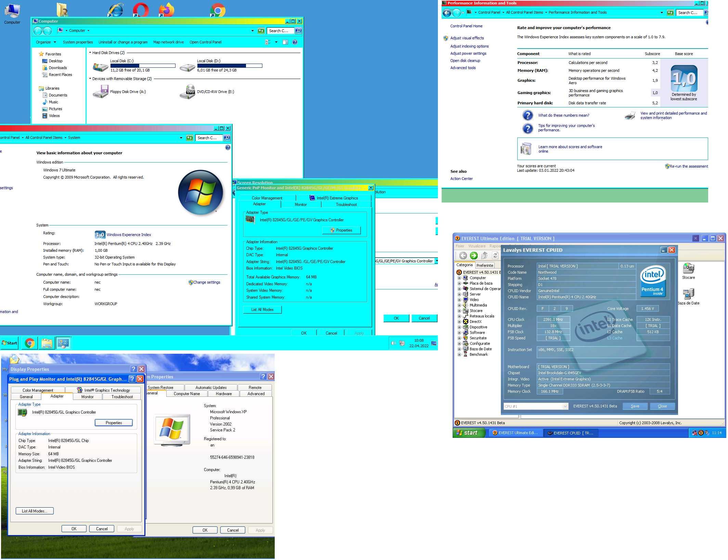Open Windows Explorer from the taskbar
The image size is (728, 560).
(x=47, y=343)
